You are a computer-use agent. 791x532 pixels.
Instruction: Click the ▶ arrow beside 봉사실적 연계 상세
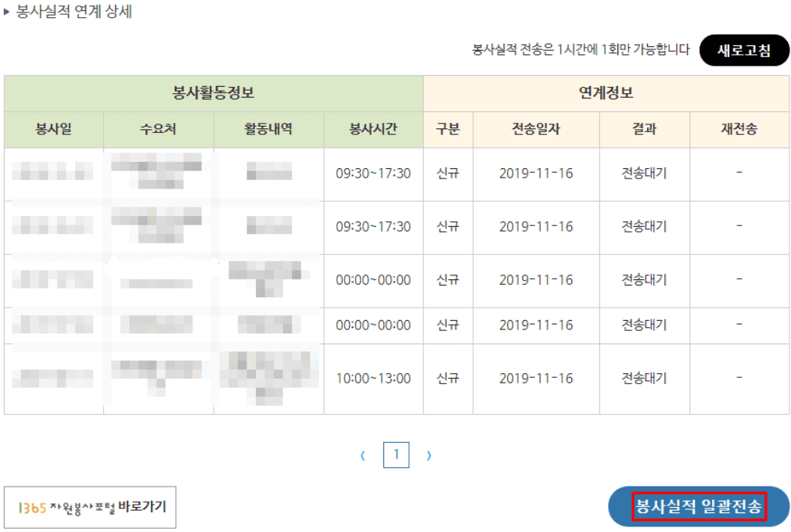click(9, 13)
